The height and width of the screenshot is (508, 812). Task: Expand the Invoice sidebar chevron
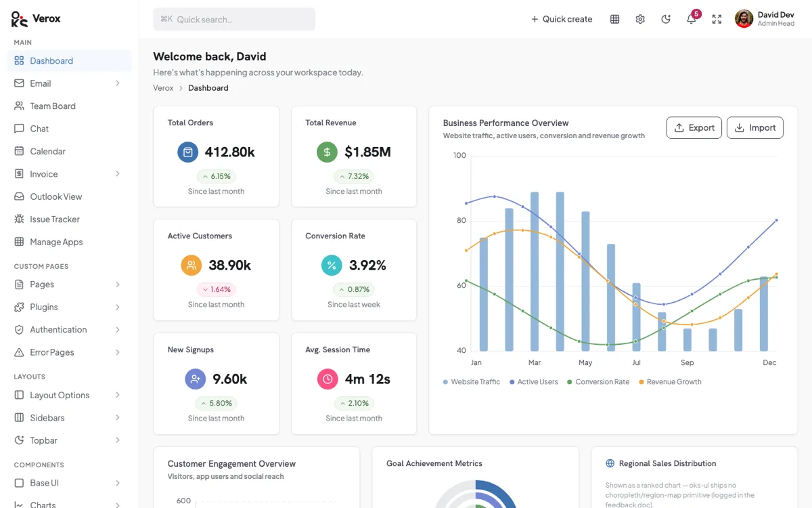point(118,174)
